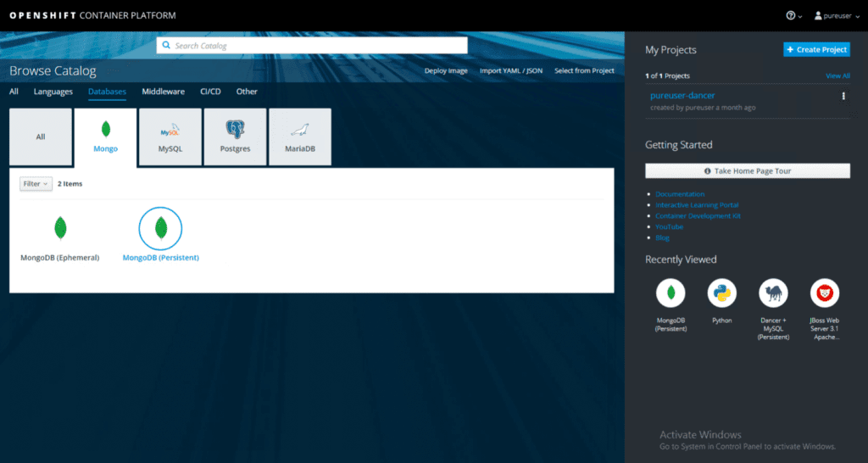The image size is (868, 463).
Task: Open Container Development Kit link
Action: 698,216
